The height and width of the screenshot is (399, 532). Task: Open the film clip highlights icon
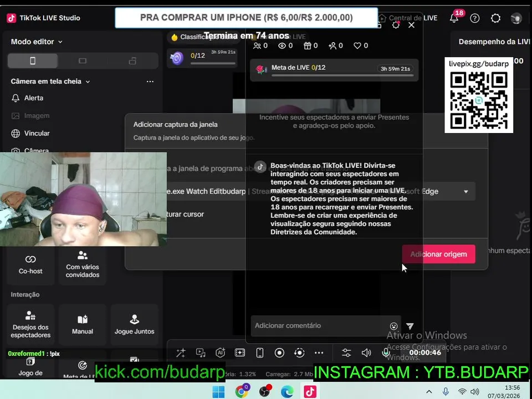[x=240, y=353]
